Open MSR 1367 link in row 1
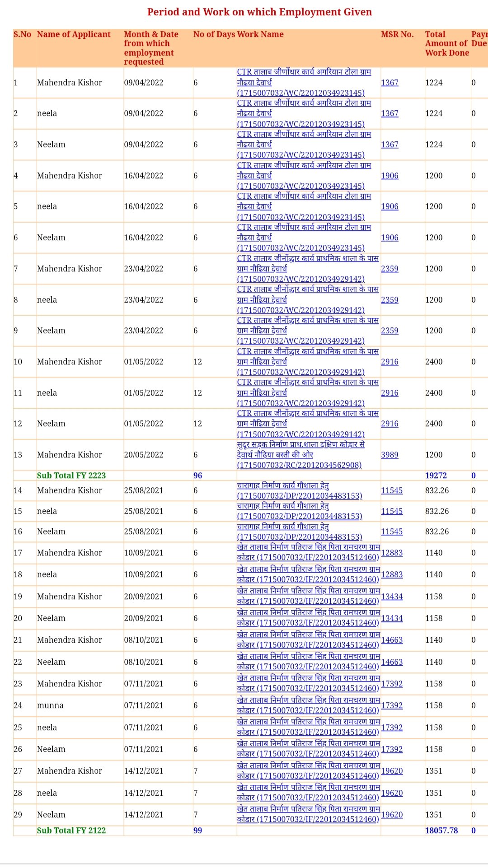 (x=389, y=83)
